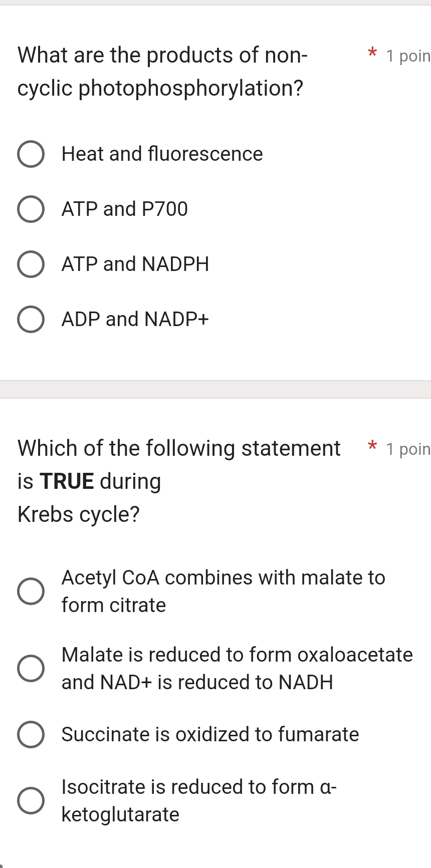Select the 'ADP and NADP+' option
This screenshot has height=868, width=431.
(x=31, y=319)
